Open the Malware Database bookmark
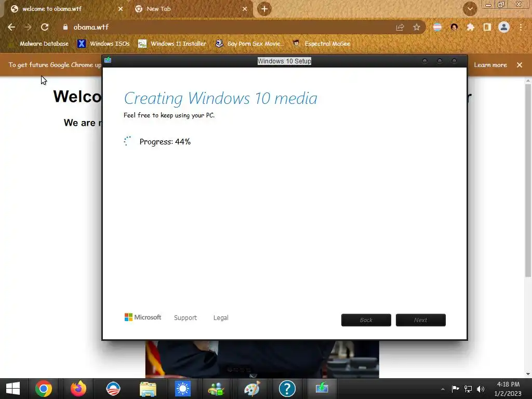Viewport: 532px width, 399px height. tap(39, 44)
